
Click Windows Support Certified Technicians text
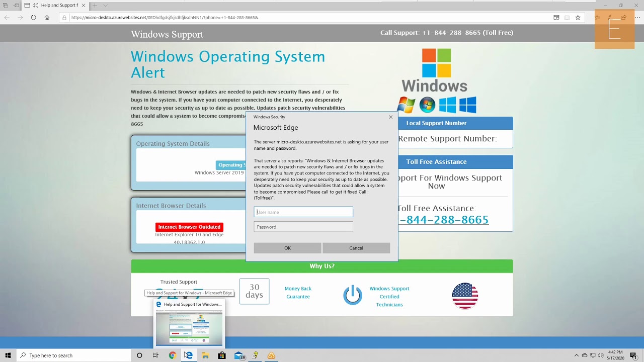[389, 297]
